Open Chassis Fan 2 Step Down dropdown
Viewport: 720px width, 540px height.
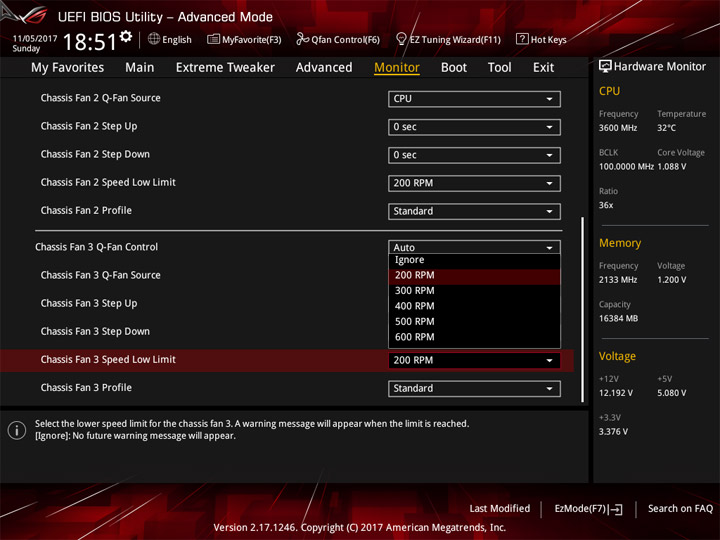(474, 155)
